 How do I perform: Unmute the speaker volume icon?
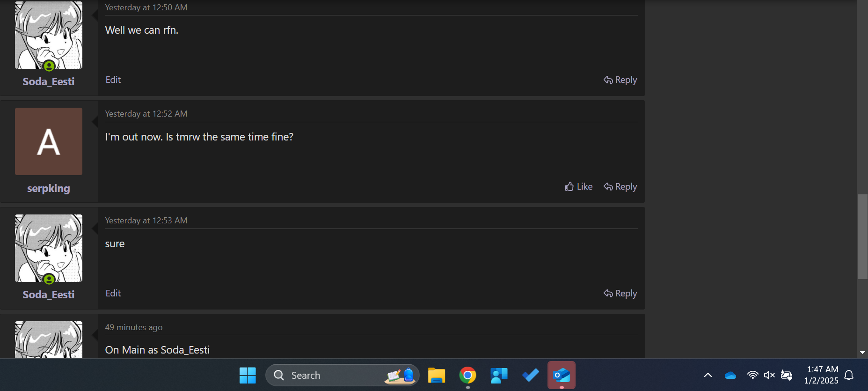point(769,375)
